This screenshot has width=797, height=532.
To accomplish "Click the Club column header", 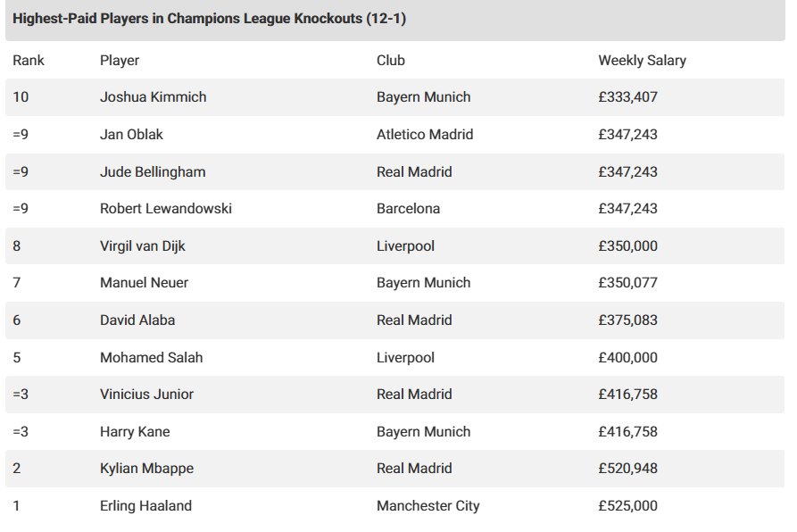I will pyautogui.click(x=391, y=61).
